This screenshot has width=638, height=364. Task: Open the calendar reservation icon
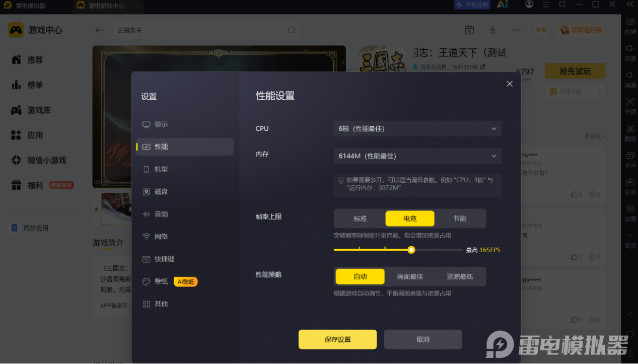point(469,30)
